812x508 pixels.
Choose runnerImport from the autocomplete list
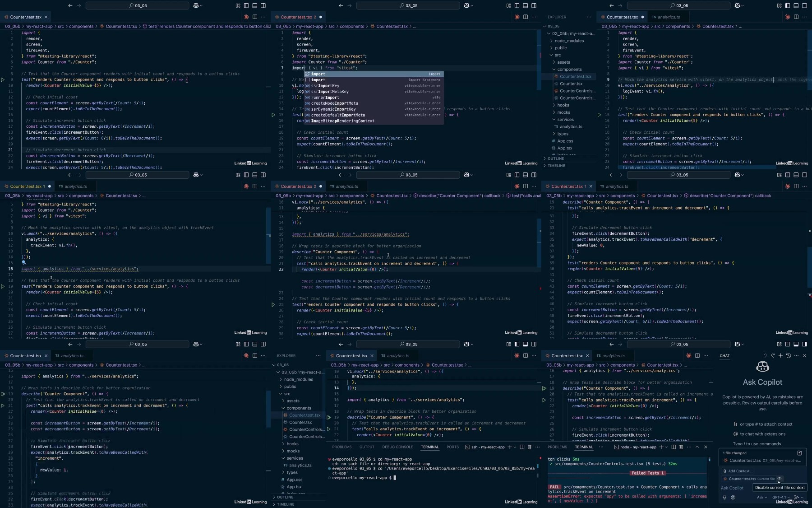(x=374, y=98)
